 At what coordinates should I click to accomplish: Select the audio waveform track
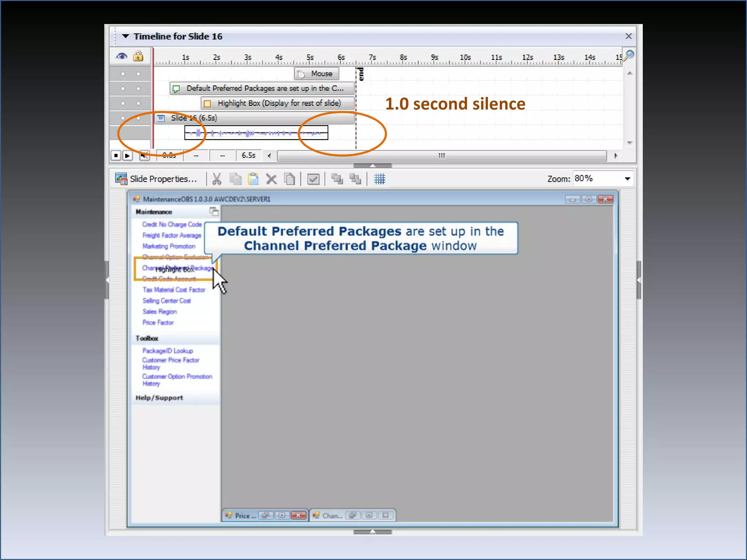[x=256, y=133]
